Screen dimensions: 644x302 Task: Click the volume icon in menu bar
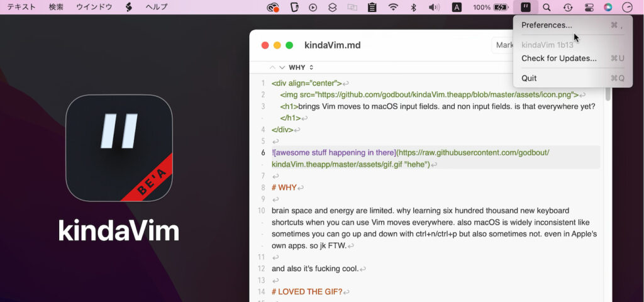434,8
